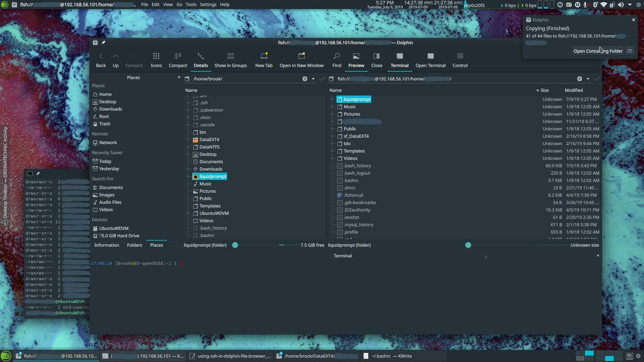Image resolution: width=644 pixels, height=362 pixels.
Task: Switch to the Folders tab
Action: (135, 245)
